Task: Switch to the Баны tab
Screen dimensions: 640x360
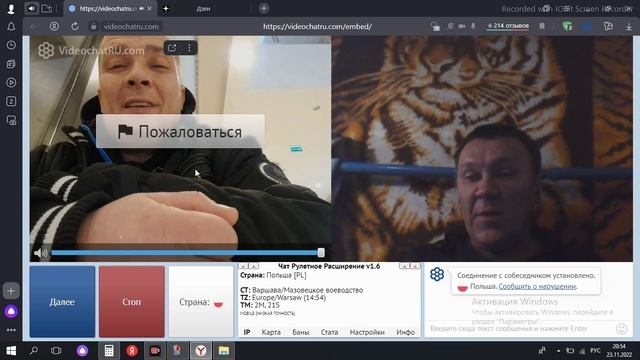Action: 300,332
